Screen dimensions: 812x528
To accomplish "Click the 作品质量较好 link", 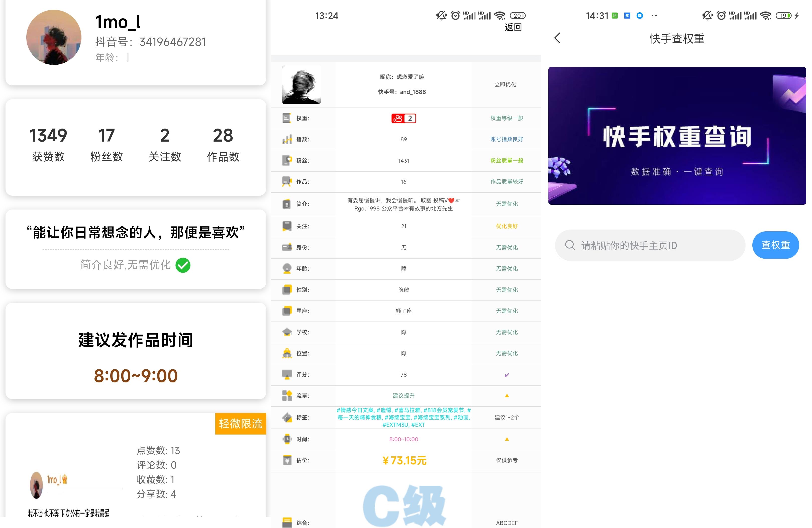I will coord(507,182).
